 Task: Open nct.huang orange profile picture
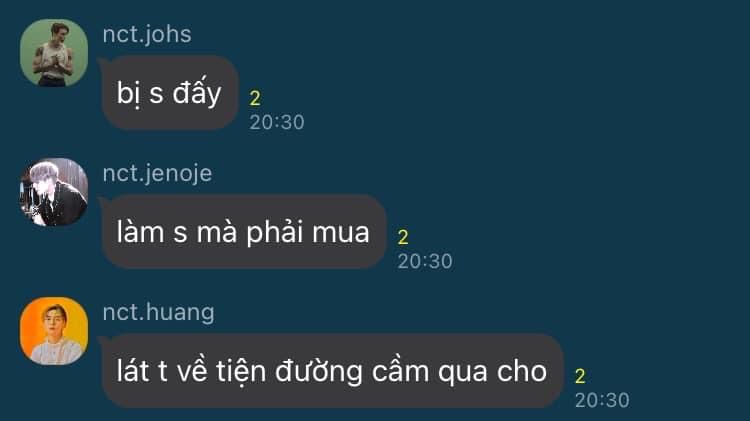pyautogui.click(x=54, y=331)
